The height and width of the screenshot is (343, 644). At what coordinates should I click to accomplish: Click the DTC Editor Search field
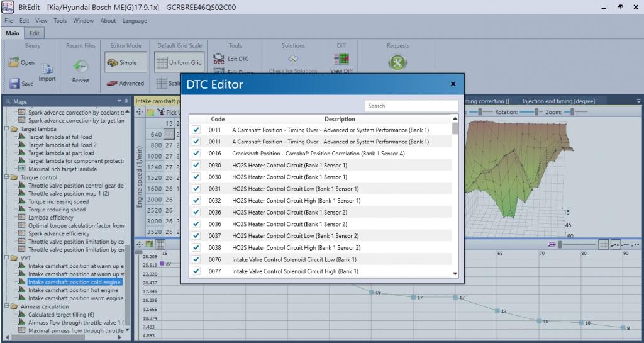point(411,106)
